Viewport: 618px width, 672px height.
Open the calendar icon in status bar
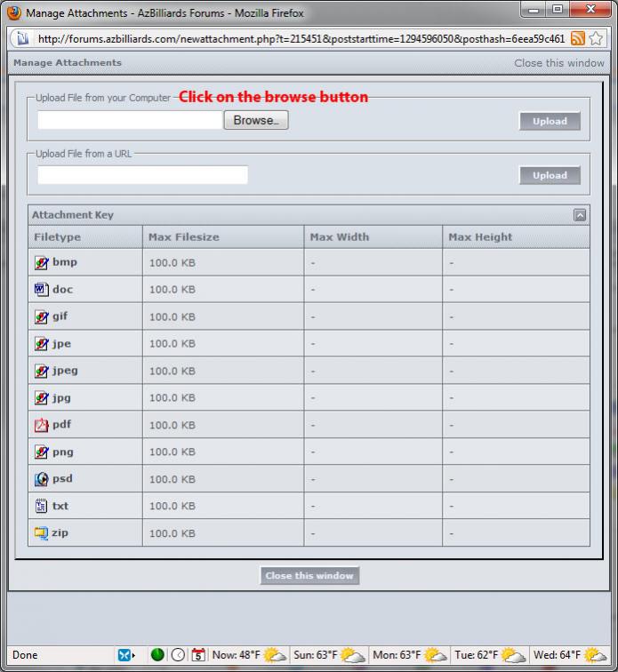pyautogui.click(x=198, y=655)
